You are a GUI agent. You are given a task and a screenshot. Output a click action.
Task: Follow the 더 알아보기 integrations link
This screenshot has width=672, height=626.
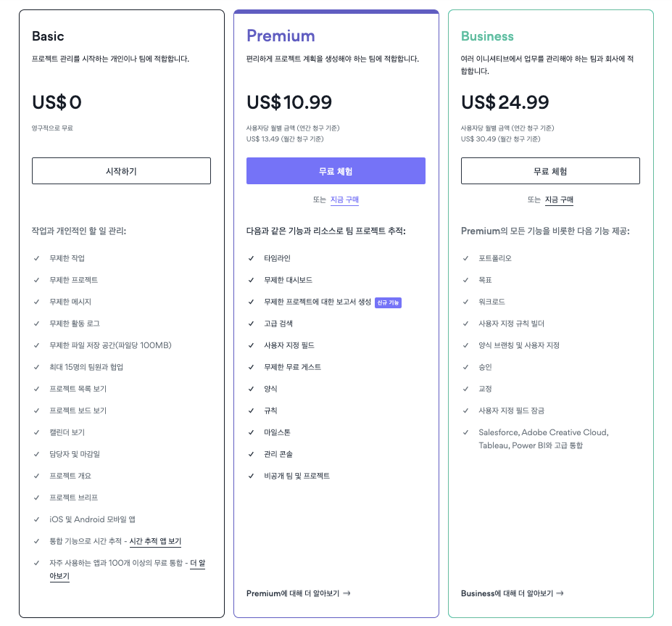tap(128, 569)
